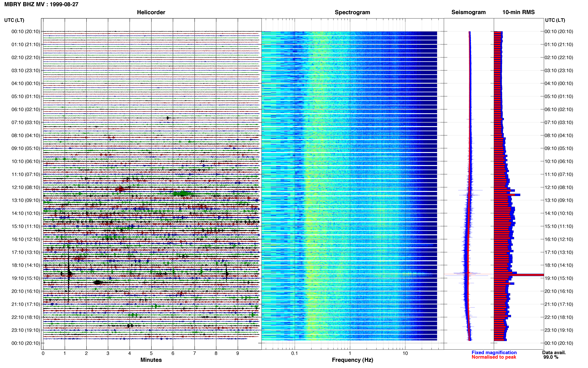
Task: Click 15:10 (11:10) on the Helicorder time axis
Action: click(x=26, y=226)
